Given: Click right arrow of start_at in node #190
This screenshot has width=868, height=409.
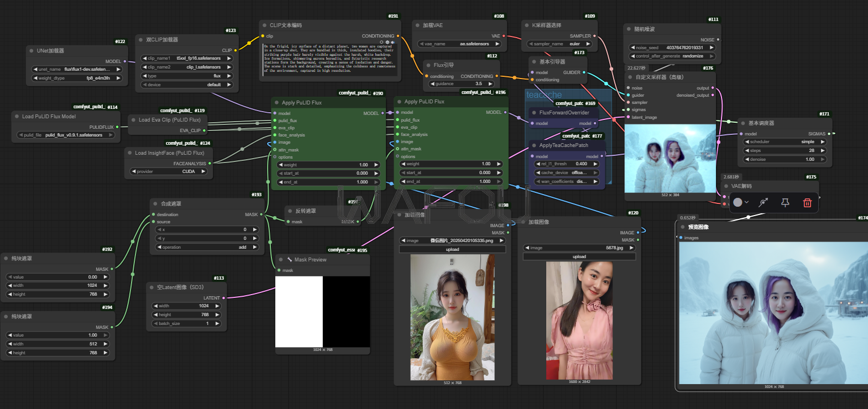Looking at the screenshot, I should 376,173.
